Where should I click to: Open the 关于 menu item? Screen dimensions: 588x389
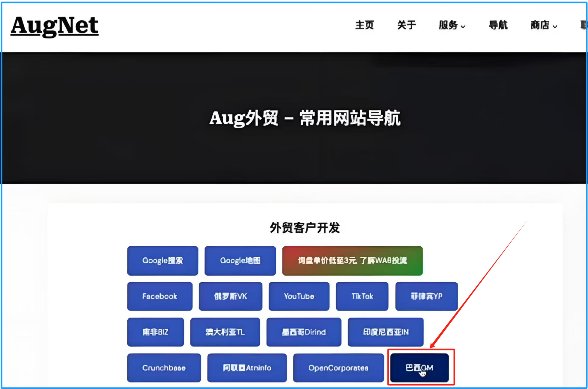pos(407,25)
